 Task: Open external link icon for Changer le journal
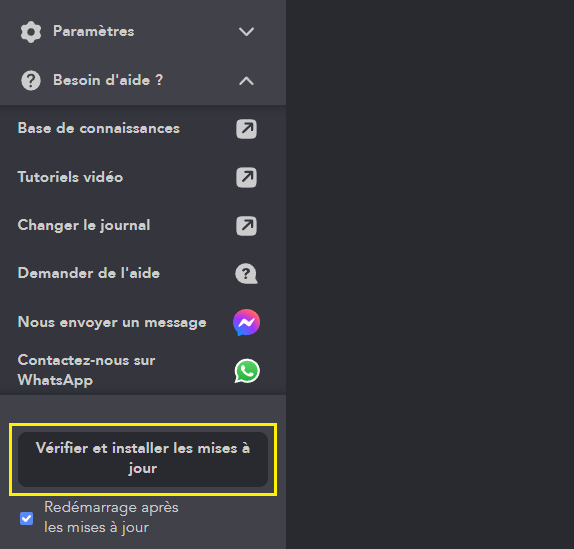pyautogui.click(x=246, y=226)
